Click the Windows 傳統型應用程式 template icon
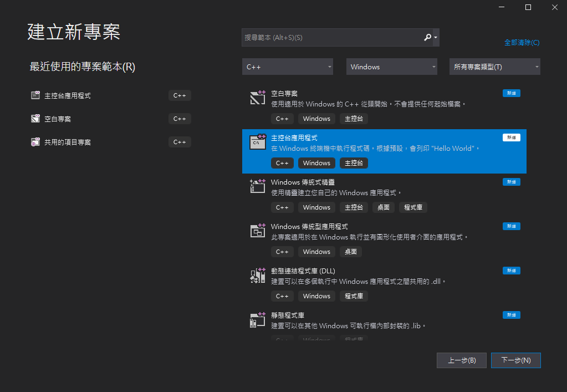The width and height of the screenshot is (567, 392). coord(258,230)
